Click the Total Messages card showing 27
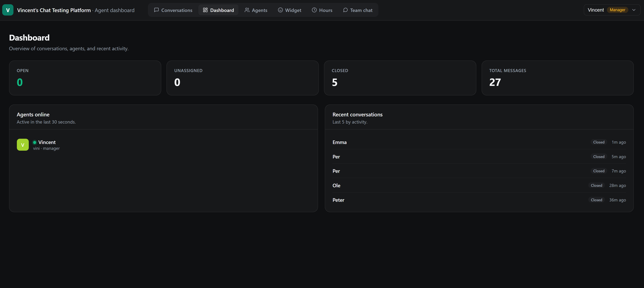 point(558,78)
